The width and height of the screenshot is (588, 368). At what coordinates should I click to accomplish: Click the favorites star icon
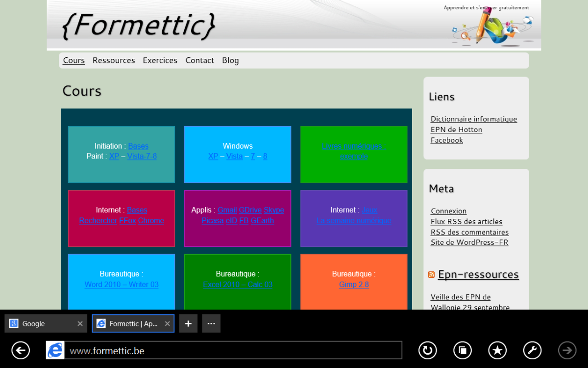point(497,350)
